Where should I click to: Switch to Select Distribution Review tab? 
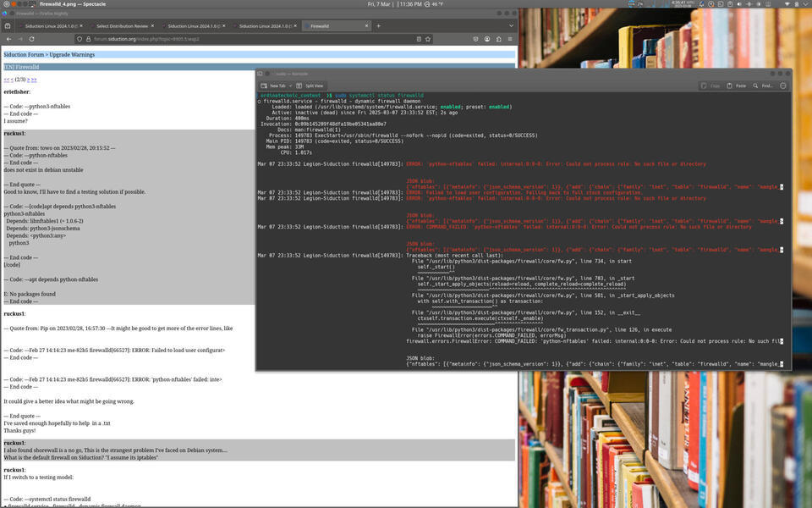click(122, 26)
